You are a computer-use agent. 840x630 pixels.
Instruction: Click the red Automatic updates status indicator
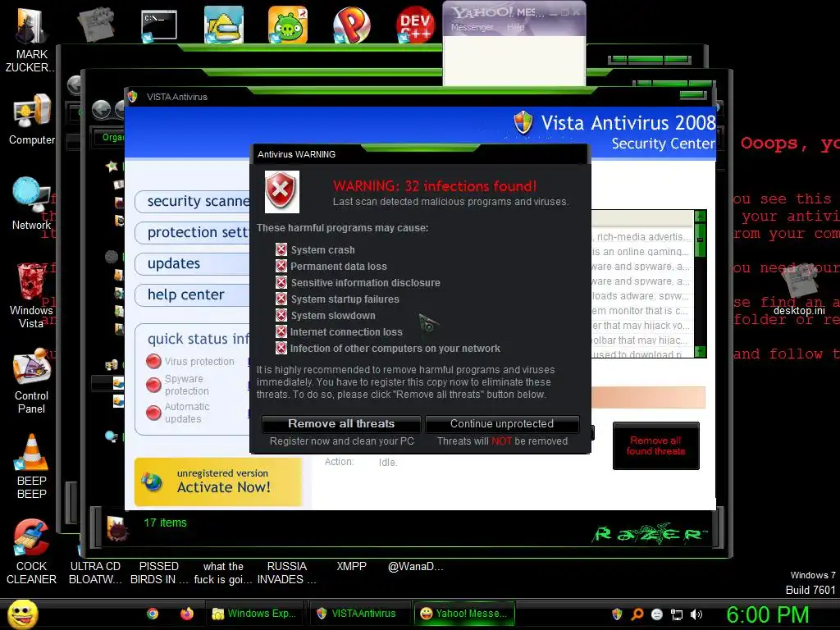click(x=153, y=413)
